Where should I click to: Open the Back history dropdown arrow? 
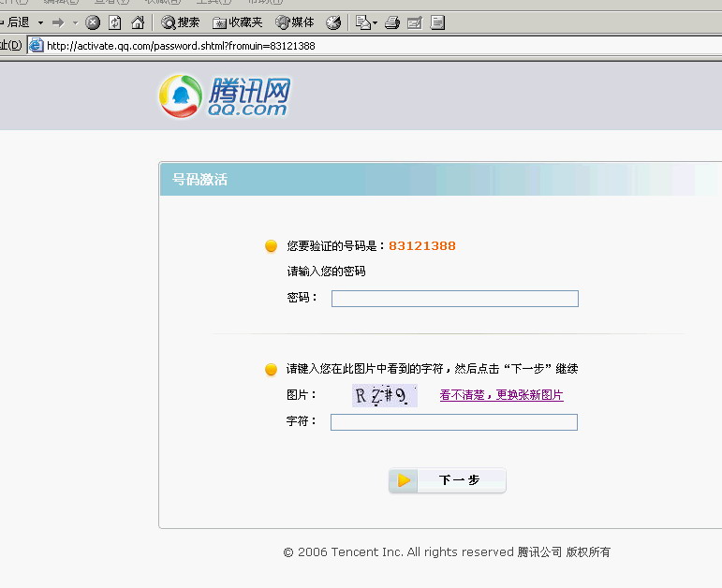(x=40, y=22)
